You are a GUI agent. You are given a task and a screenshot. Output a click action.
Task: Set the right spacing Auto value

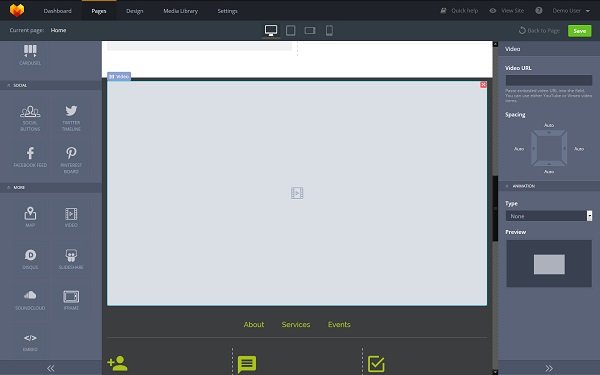point(579,149)
